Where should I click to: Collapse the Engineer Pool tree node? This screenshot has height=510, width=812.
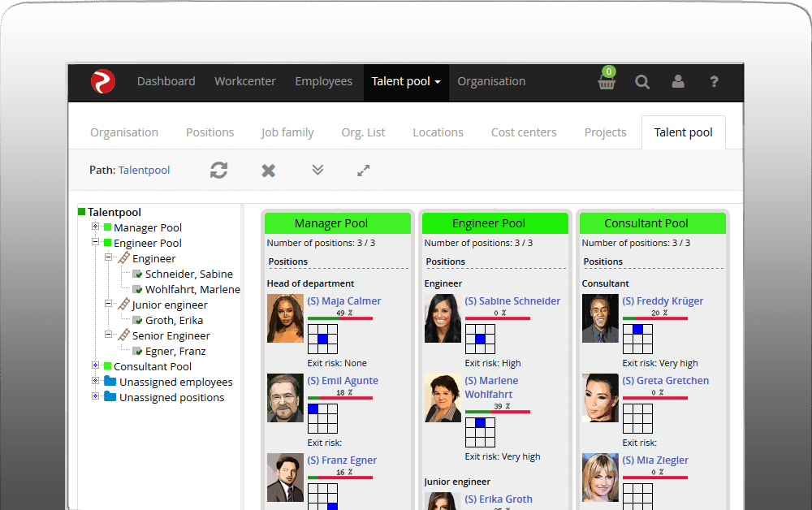click(x=95, y=242)
